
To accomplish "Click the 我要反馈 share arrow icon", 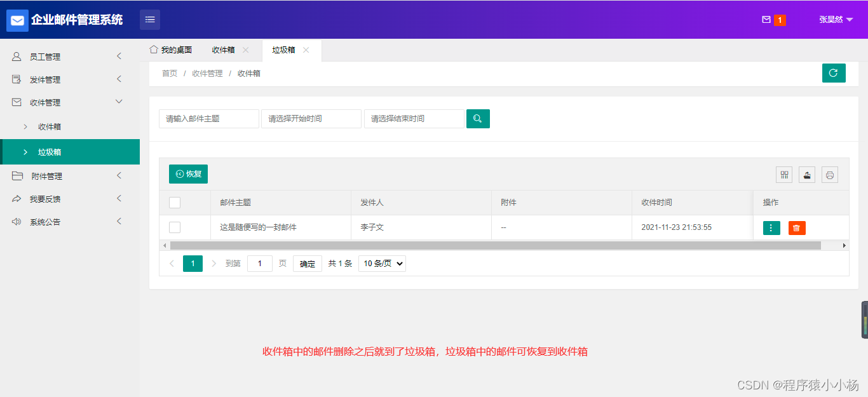I will point(17,199).
